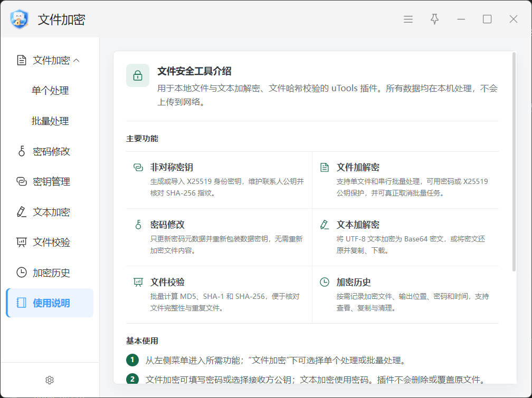The height and width of the screenshot is (398, 532).
Task: Click the 密码修改 feature card key icon
Action: [x=138, y=225]
